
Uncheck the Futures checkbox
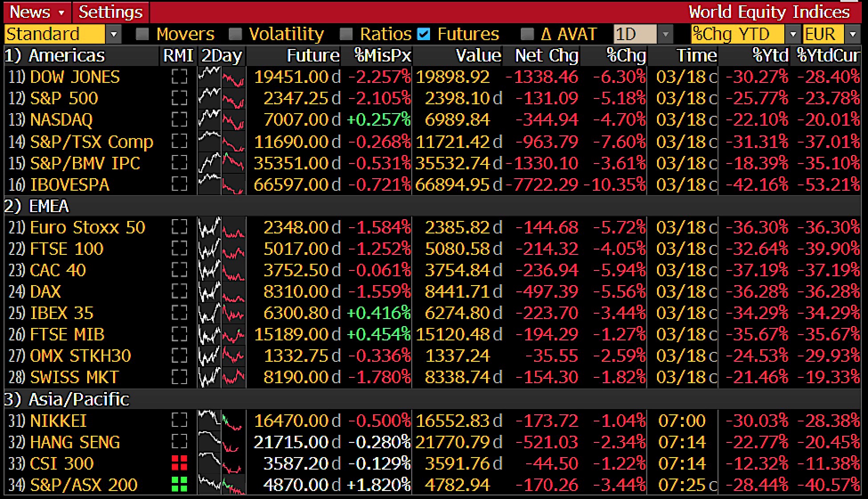pyautogui.click(x=424, y=34)
